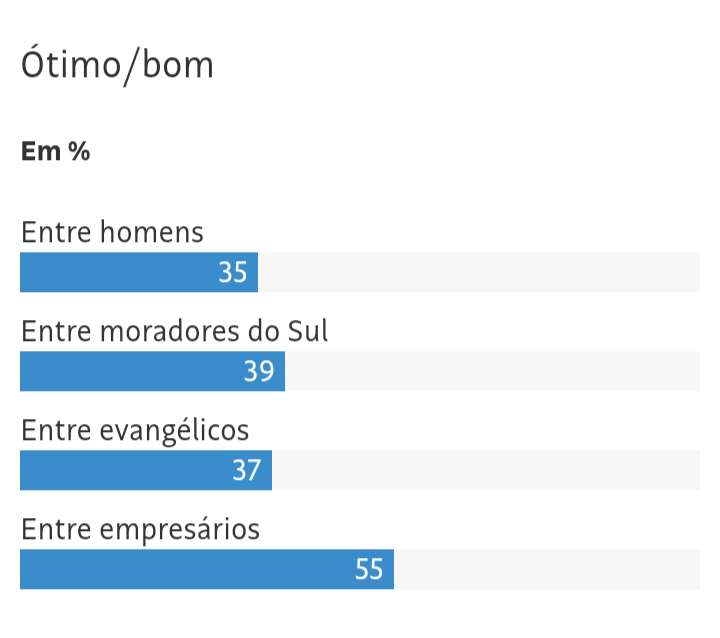Select the 'Entre homens' label
Viewport: 720px width, 638px height.
112,233
